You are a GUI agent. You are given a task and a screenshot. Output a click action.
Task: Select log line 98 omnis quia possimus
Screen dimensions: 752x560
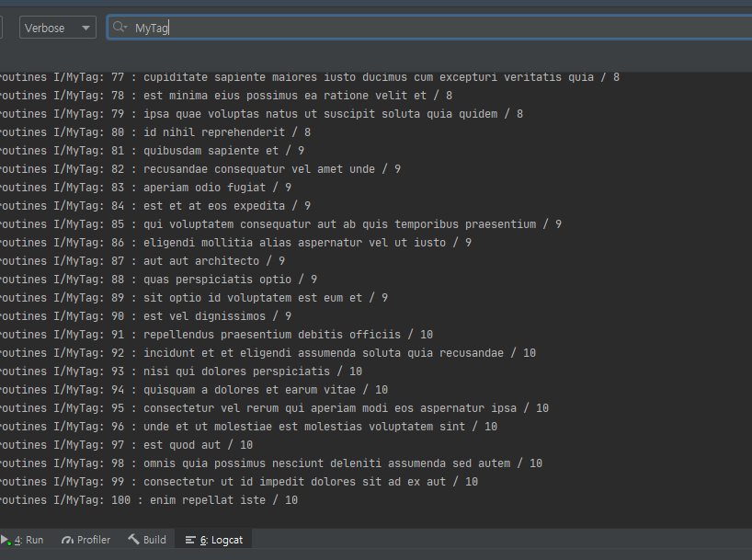click(271, 463)
